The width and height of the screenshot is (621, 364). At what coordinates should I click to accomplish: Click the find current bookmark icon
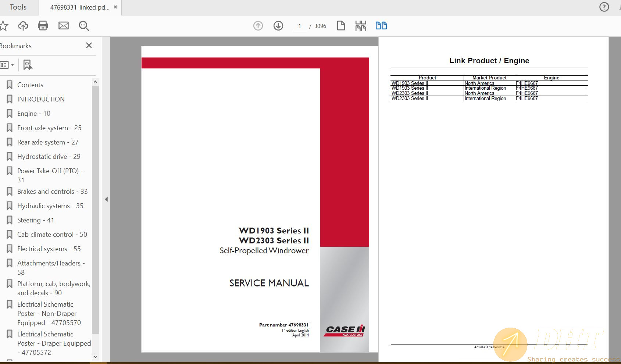click(x=28, y=65)
